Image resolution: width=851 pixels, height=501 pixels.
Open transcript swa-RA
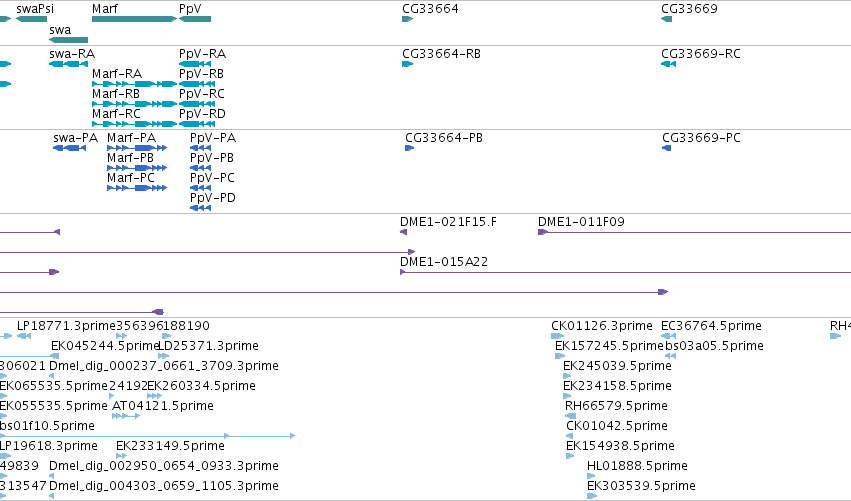(72, 54)
